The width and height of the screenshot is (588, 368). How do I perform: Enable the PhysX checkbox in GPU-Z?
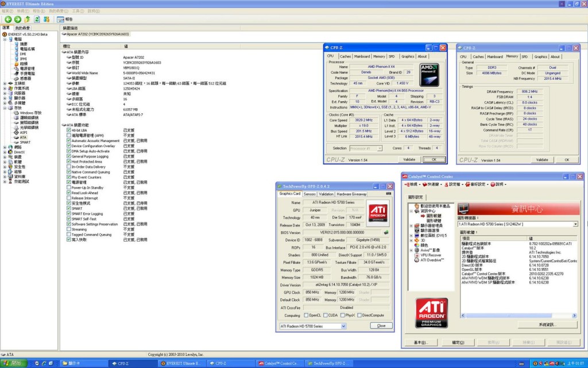coord(342,316)
